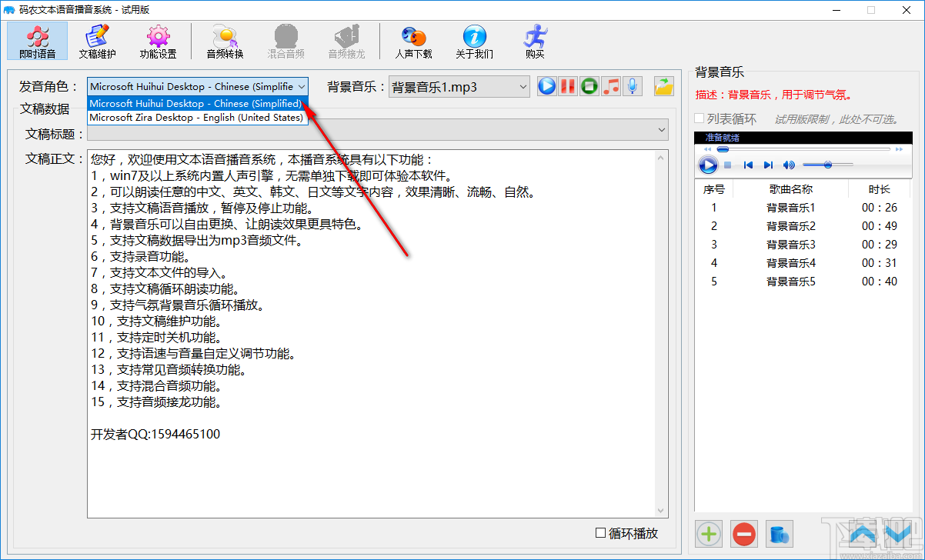Click the 混合音频 toolbar icon

(x=286, y=42)
